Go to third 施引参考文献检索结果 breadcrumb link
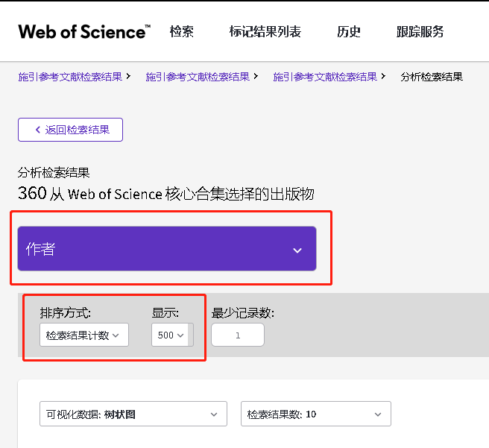Image resolution: width=489 pixels, height=448 pixels. 325,77
